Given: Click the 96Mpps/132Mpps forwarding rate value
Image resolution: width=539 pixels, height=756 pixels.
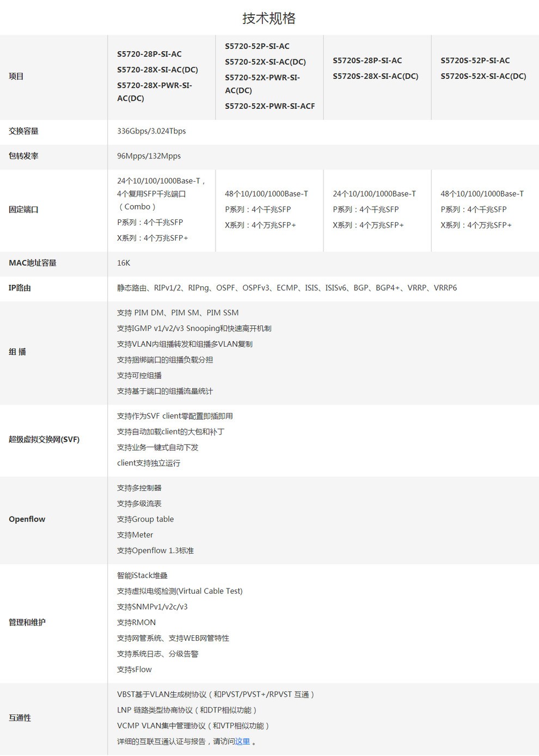Looking at the screenshot, I should (x=149, y=156).
